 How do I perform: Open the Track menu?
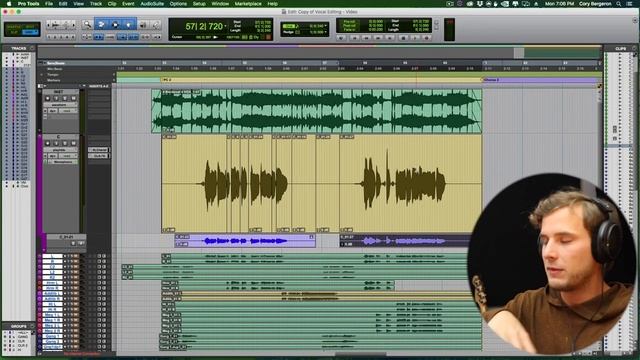click(x=96, y=4)
